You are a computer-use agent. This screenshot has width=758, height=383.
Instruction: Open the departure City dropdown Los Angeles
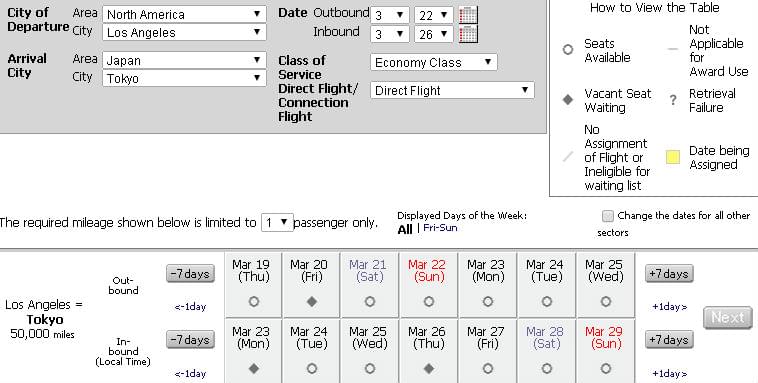pos(184,32)
